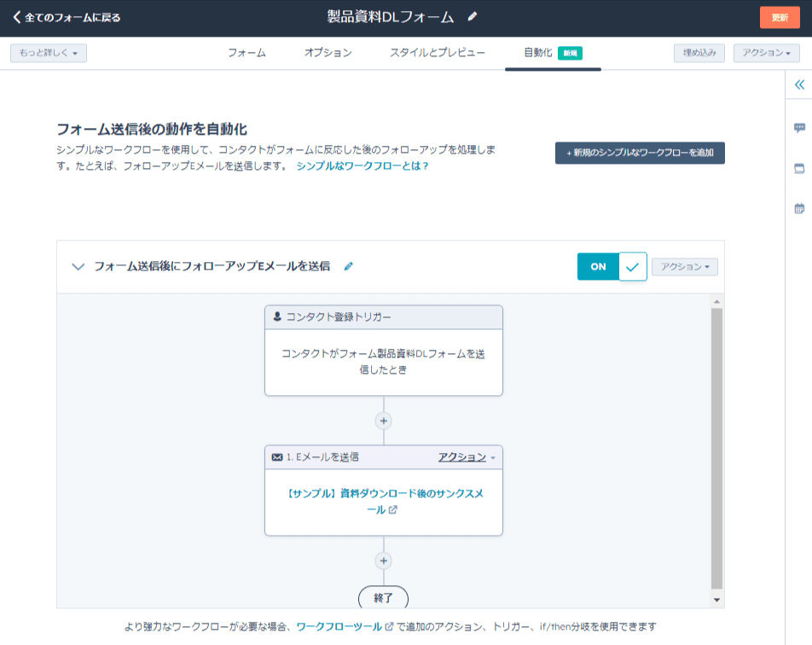Viewport: 812px width, 645px height.
Task: Open the ワークフローツール link
Action: (339, 626)
